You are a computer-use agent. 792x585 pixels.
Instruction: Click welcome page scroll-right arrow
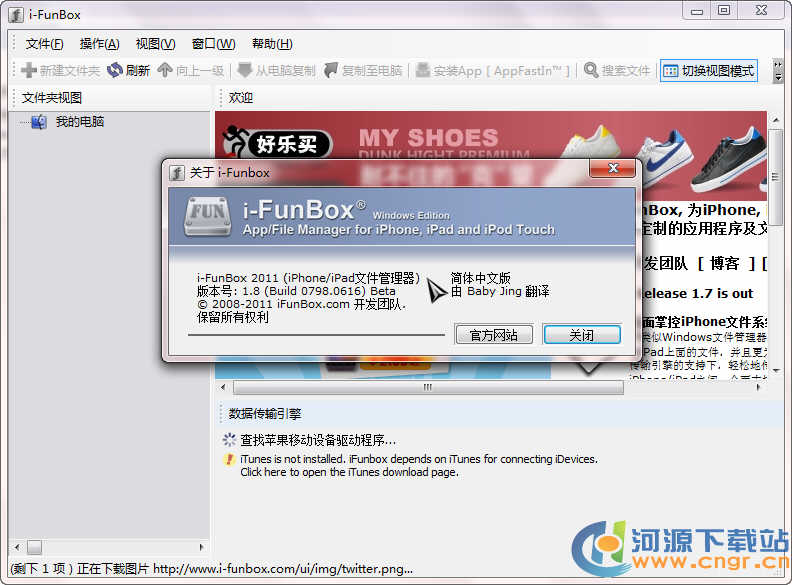758,387
